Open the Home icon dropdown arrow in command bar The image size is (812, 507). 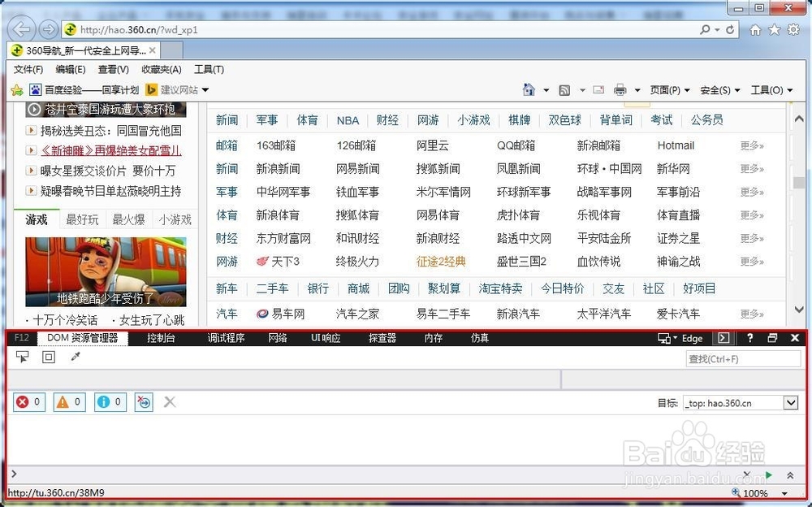[x=546, y=90]
